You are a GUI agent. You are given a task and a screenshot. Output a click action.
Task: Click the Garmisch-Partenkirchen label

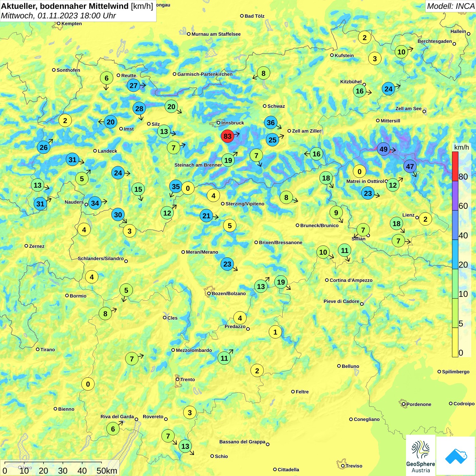205,74
